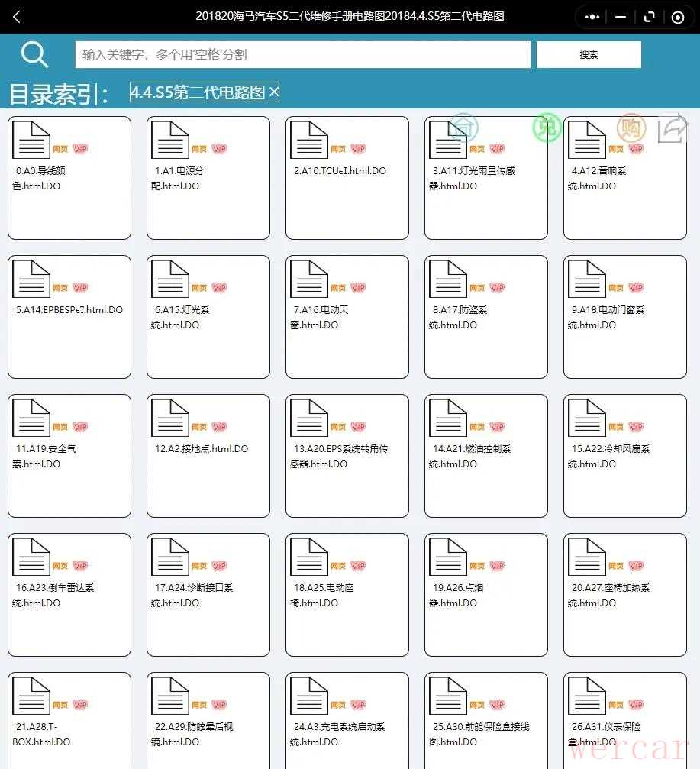This screenshot has height=769, width=700.
Task: Open the 11.A19.安全气囊 document
Action: click(x=69, y=456)
